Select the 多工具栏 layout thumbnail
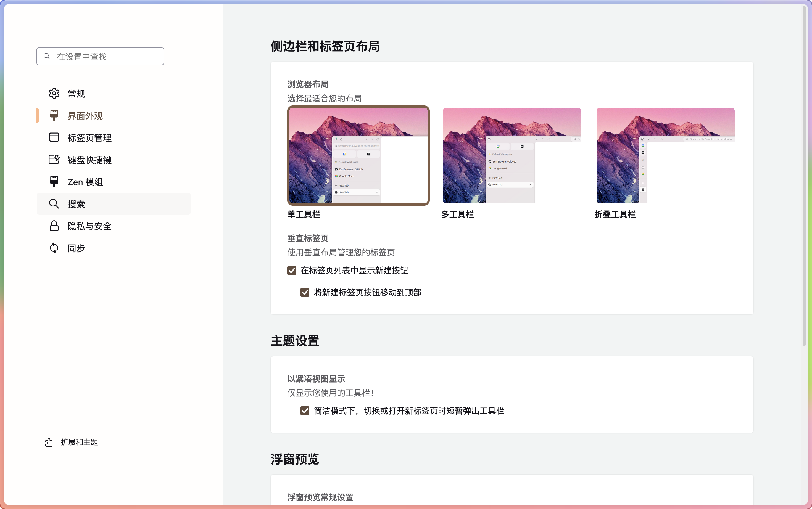This screenshot has height=509, width=812. 512,155
